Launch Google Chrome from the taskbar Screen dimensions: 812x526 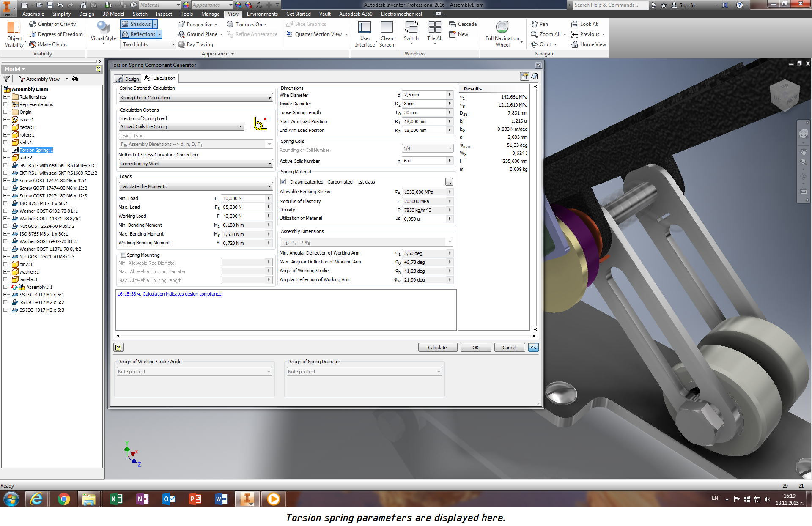[63, 499]
